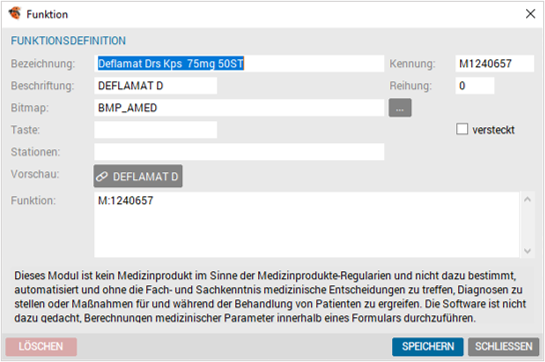Toggle the versteckt checkbox
Image resolution: width=545 pixels, height=362 pixels.
pos(462,129)
